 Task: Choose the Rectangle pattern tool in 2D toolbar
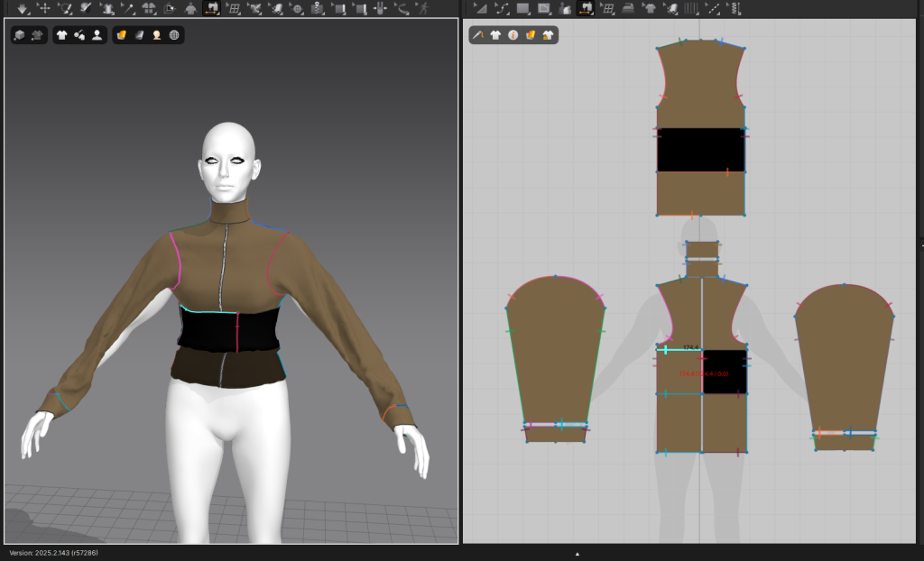click(x=522, y=8)
